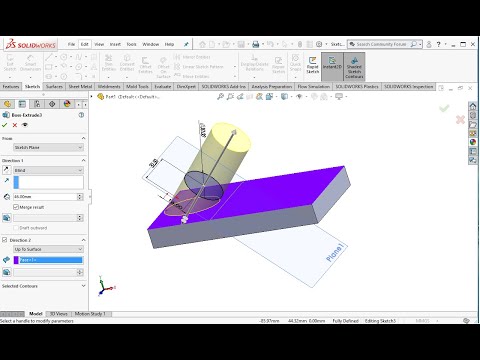Open the Help question mark dropdown arrow
Viewport: 480px width, 360px height.
click(x=446, y=44)
